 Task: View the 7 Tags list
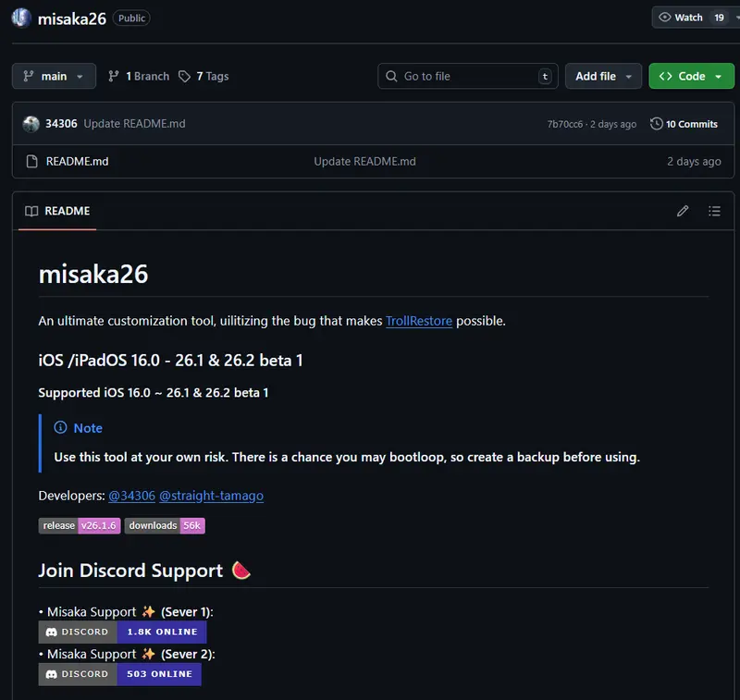[x=203, y=76]
